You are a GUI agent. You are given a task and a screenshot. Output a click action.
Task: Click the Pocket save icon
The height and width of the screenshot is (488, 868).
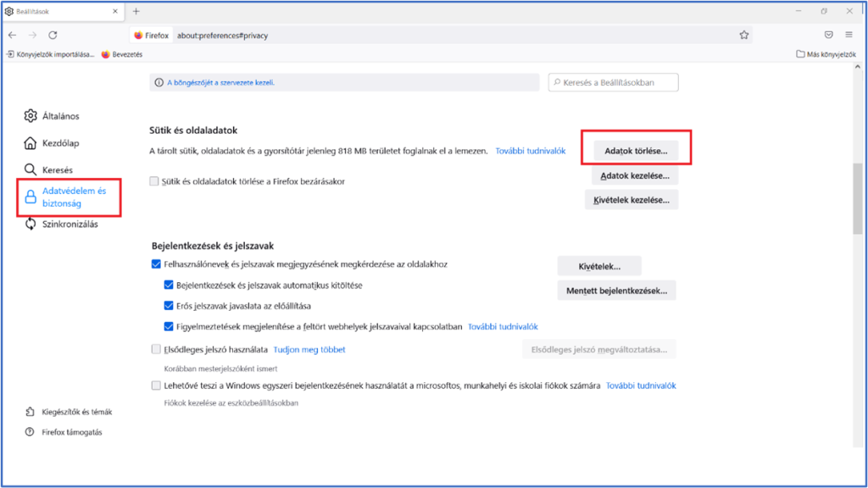pos(828,35)
